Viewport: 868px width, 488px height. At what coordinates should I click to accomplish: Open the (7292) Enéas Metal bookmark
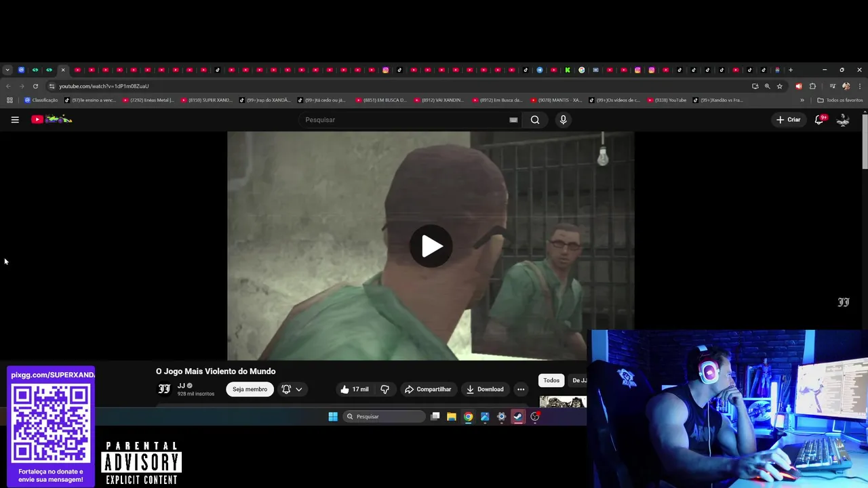[148, 100]
